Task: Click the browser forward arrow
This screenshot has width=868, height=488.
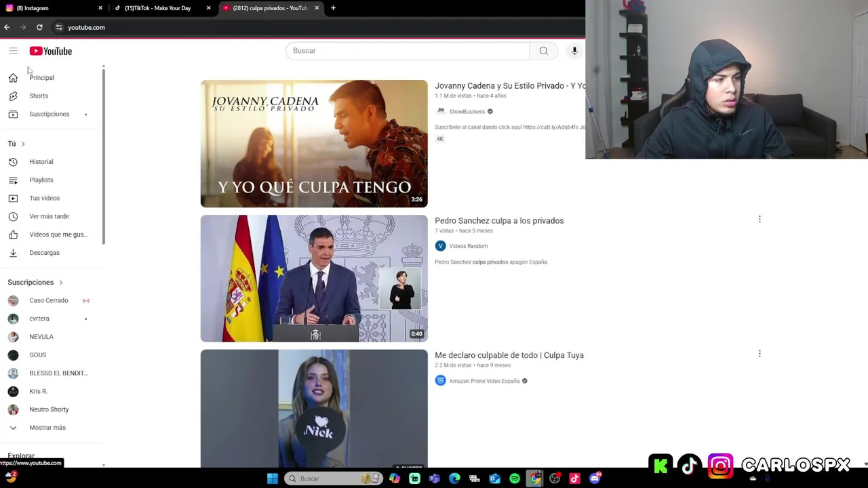Action: 23,28
